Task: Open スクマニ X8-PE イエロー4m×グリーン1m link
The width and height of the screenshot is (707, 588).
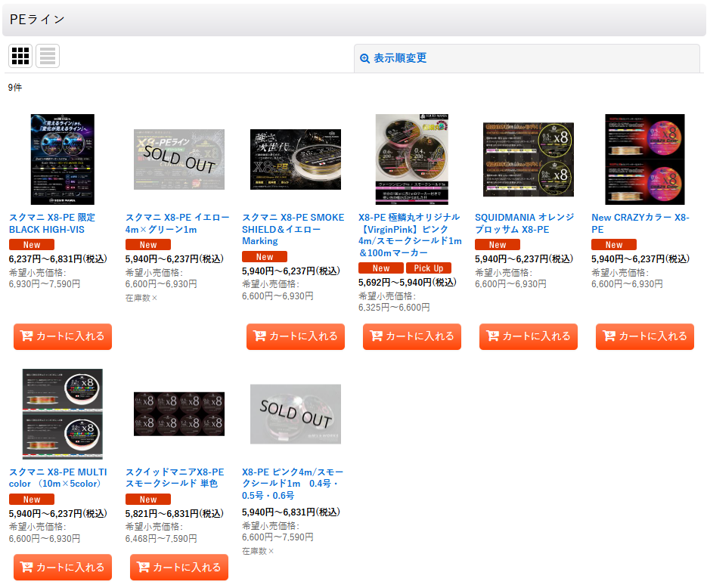Action: (x=177, y=224)
